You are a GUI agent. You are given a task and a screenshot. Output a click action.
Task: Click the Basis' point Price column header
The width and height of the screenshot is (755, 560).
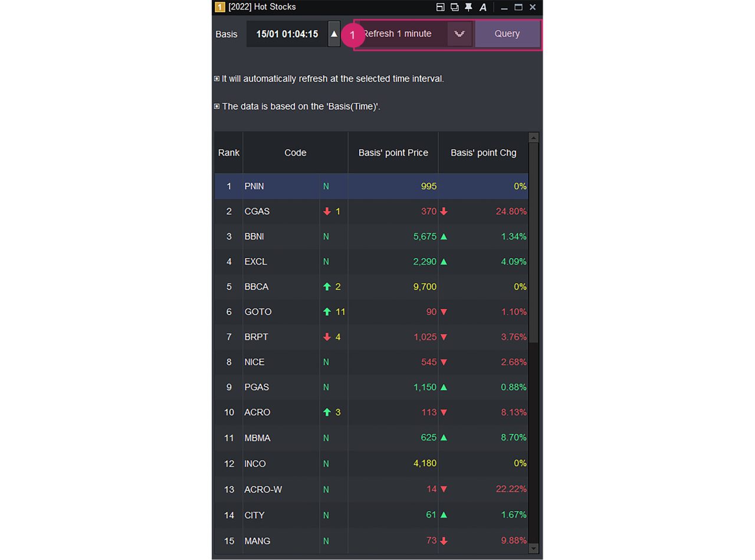(x=393, y=153)
